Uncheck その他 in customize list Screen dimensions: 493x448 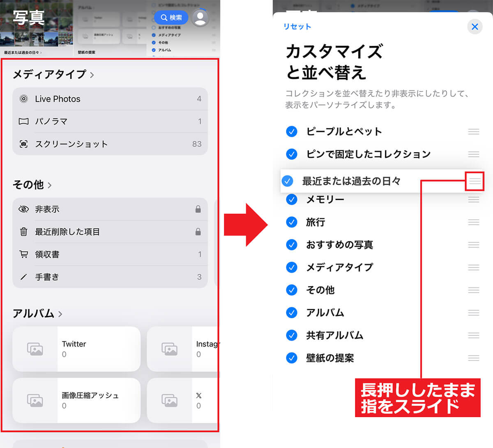[291, 290]
